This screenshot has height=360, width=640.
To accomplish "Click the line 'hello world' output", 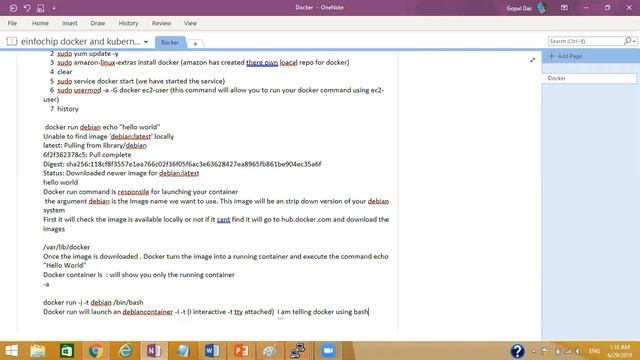I will click(x=60, y=182).
